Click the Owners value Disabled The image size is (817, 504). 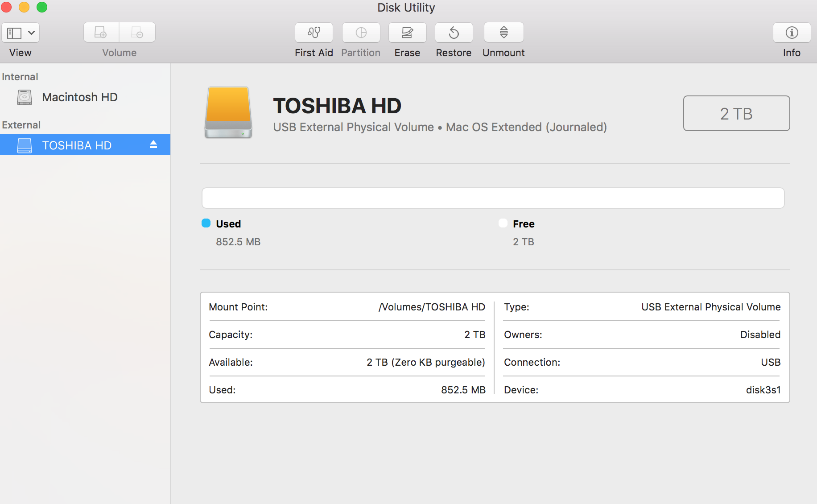[760, 335]
